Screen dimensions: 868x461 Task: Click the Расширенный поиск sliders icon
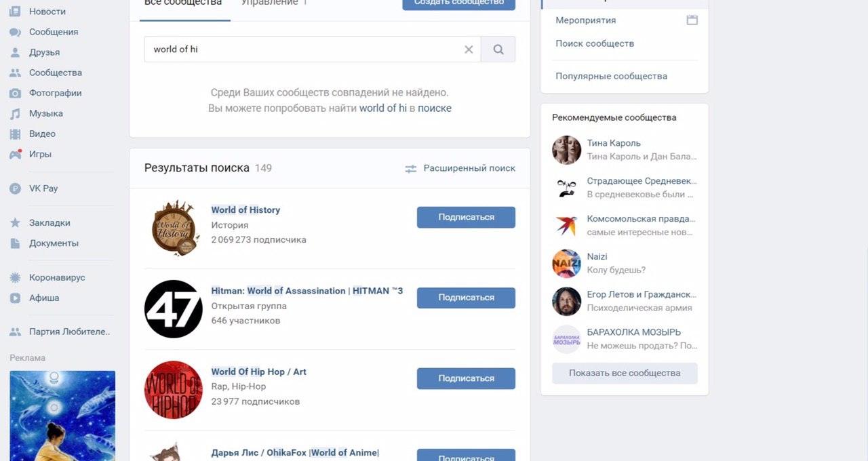pyautogui.click(x=411, y=169)
